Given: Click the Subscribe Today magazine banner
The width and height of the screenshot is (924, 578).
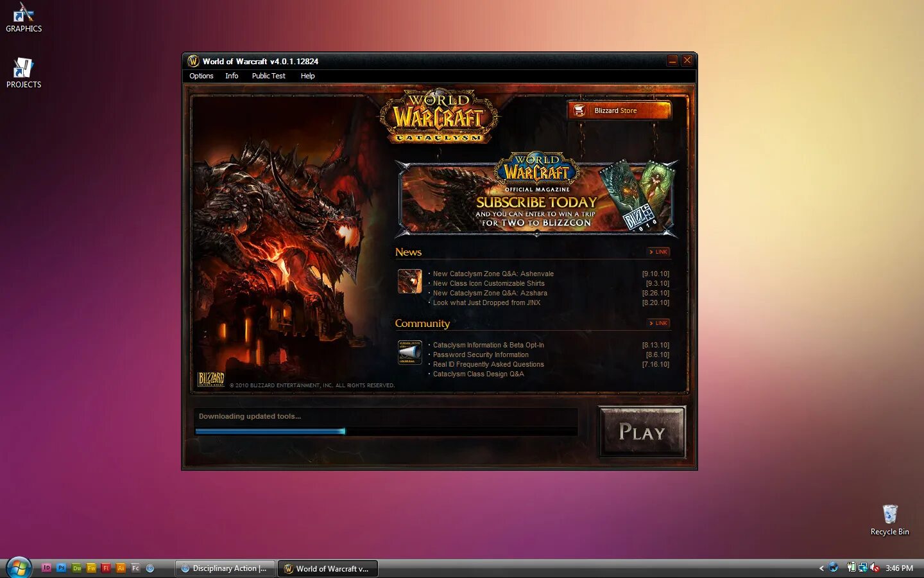Looking at the screenshot, I should (x=536, y=197).
